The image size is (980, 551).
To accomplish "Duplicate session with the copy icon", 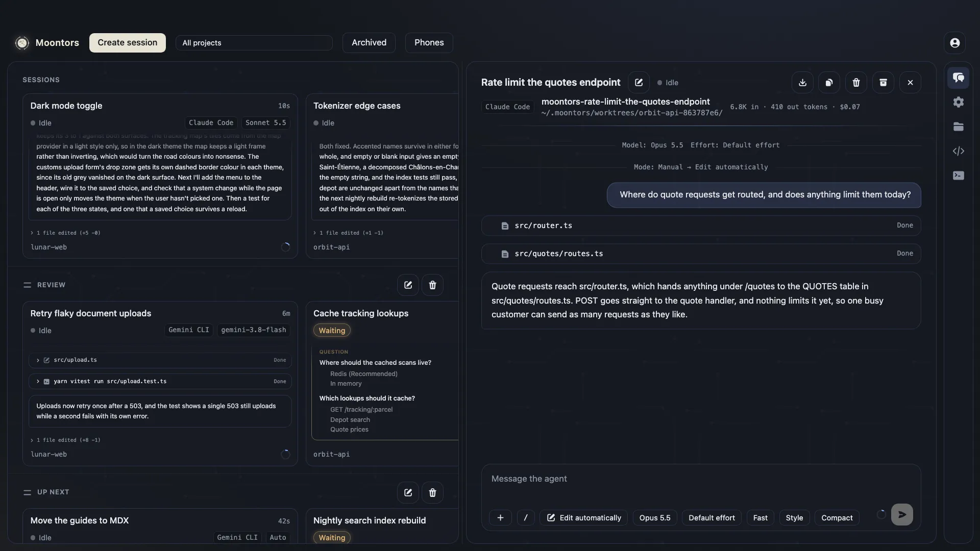I will [829, 83].
